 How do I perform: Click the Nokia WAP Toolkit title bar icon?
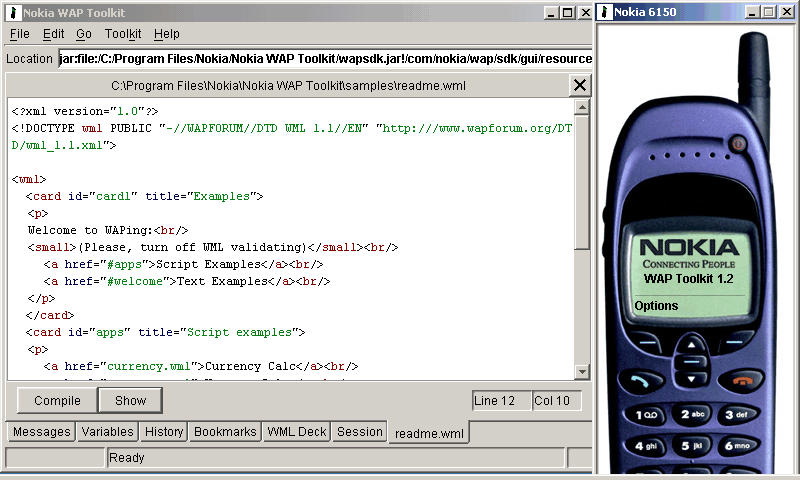tap(14, 13)
